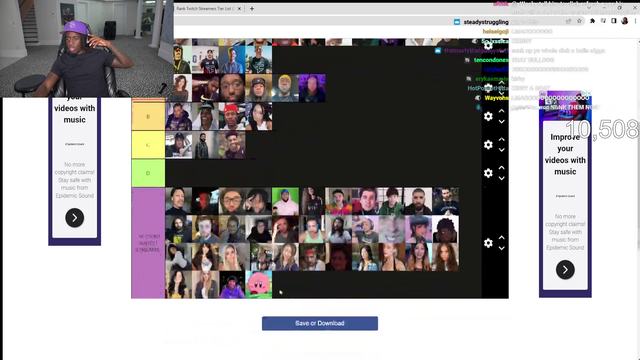The image size is (640, 360).
Task: Open settings gear for row directly above B tier
Action: click(488, 88)
